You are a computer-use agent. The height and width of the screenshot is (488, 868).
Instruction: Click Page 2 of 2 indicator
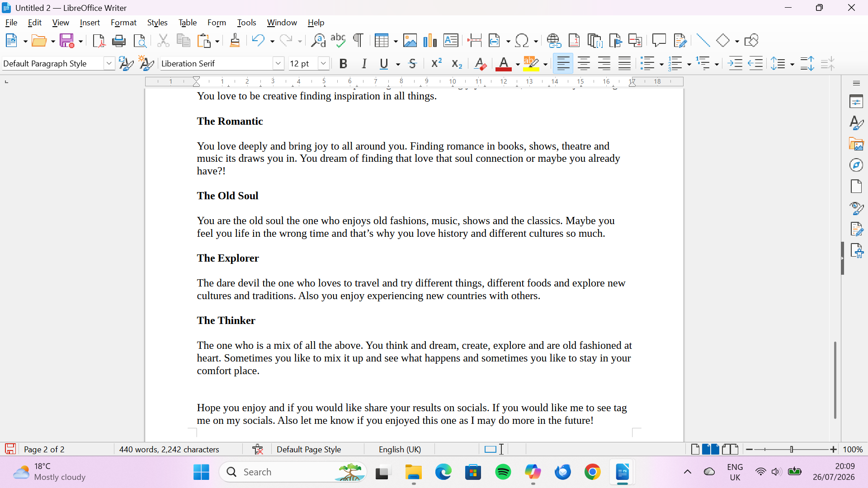pyautogui.click(x=44, y=450)
